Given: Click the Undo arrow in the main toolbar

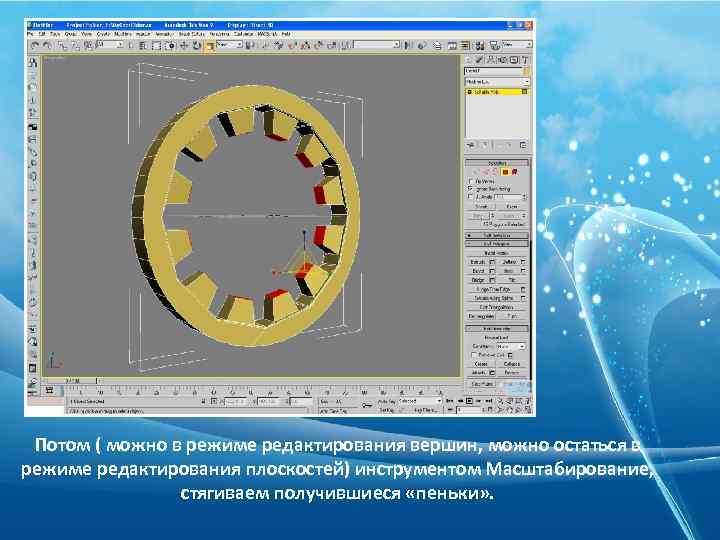Looking at the screenshot, I should point(34,45).
